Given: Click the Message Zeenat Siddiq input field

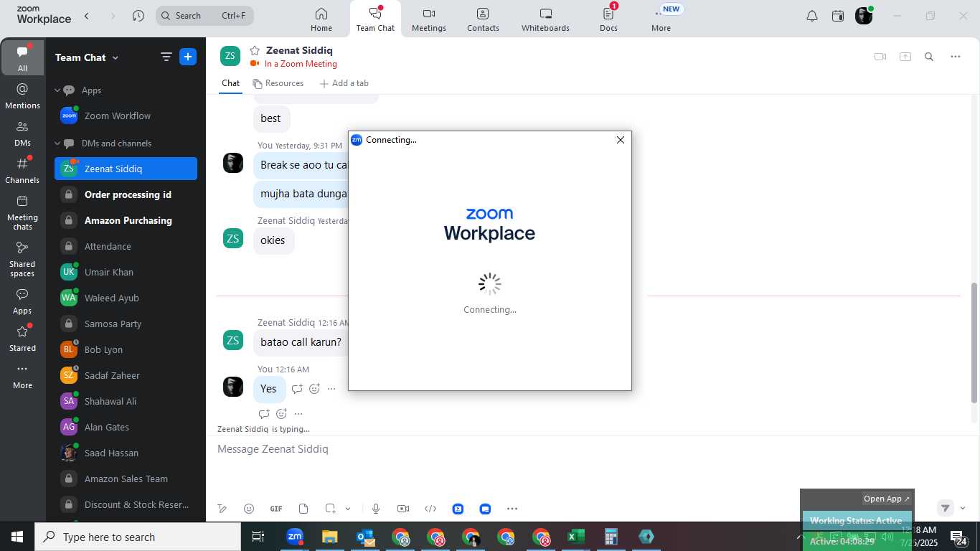Looking at the screenshot, I should [593, 449].
